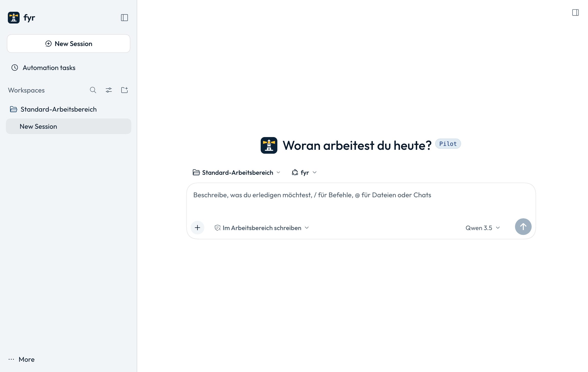Toggle the right side panel
This screenshot has height=372, width=588.
click(x=576, y=12)
